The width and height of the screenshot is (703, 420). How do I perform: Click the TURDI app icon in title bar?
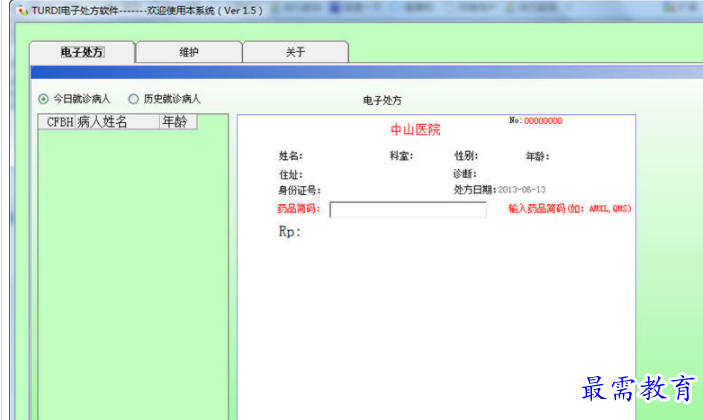click(22, 10)
